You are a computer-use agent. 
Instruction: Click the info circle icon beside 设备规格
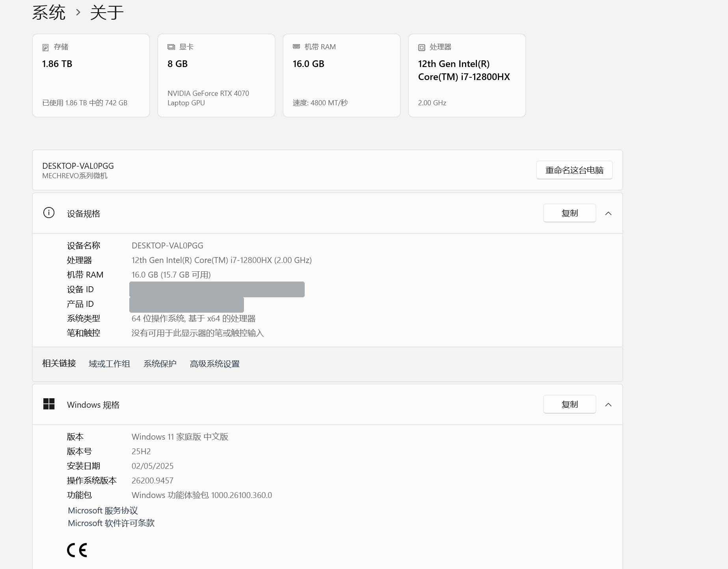(49, 213)
